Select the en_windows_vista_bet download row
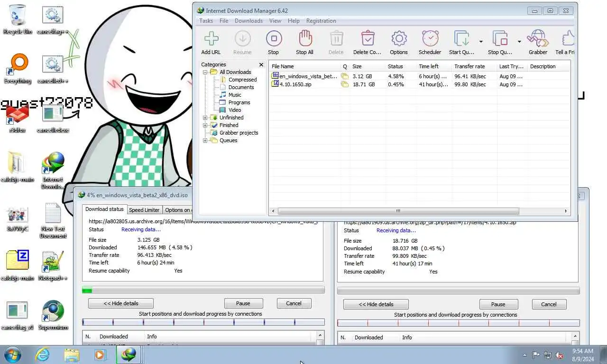The height and width of the screenshot is (364, 607). 419,76
